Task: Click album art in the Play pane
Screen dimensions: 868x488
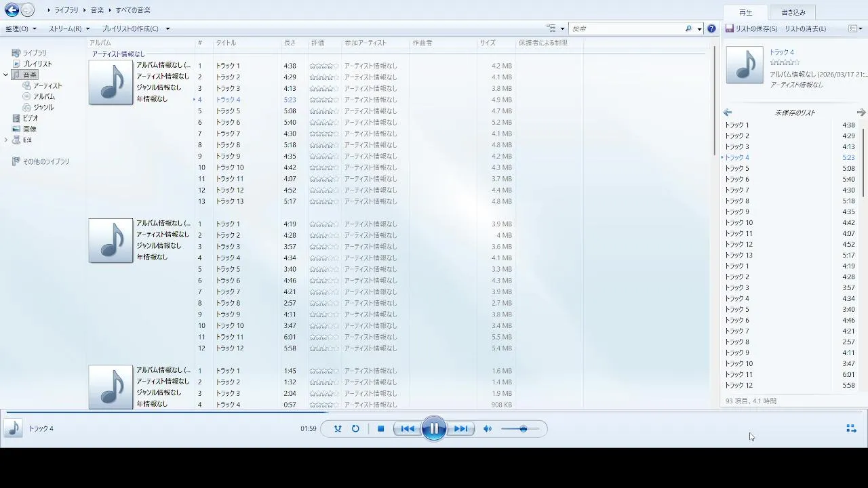Action: point(745,65)
